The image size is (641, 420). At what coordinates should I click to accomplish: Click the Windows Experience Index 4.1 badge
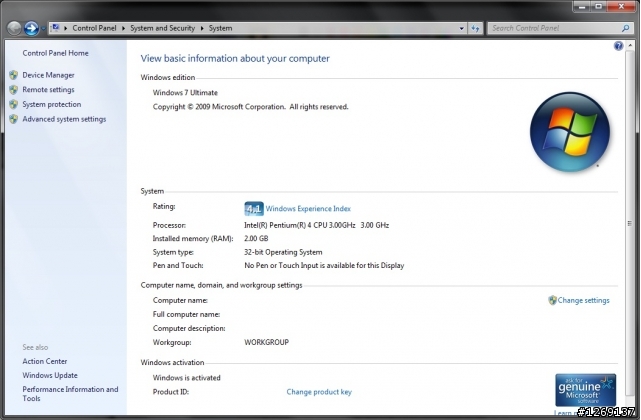coord(253,209)
